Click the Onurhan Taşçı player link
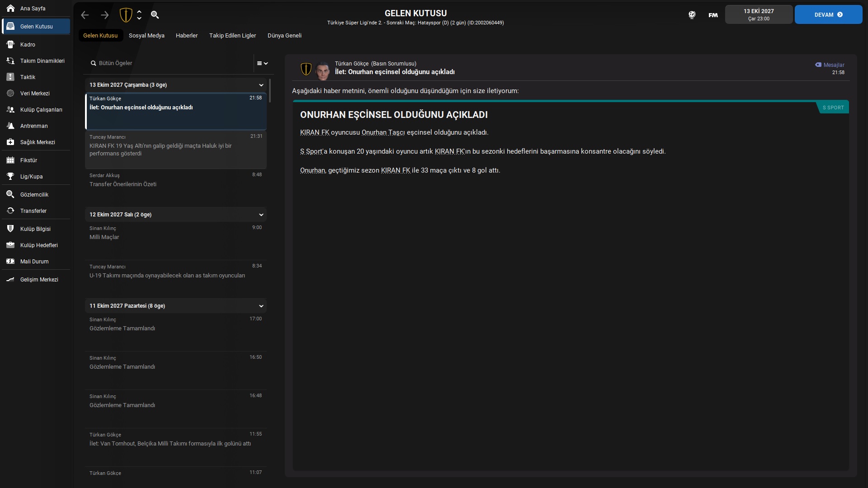 pos(383,132)
